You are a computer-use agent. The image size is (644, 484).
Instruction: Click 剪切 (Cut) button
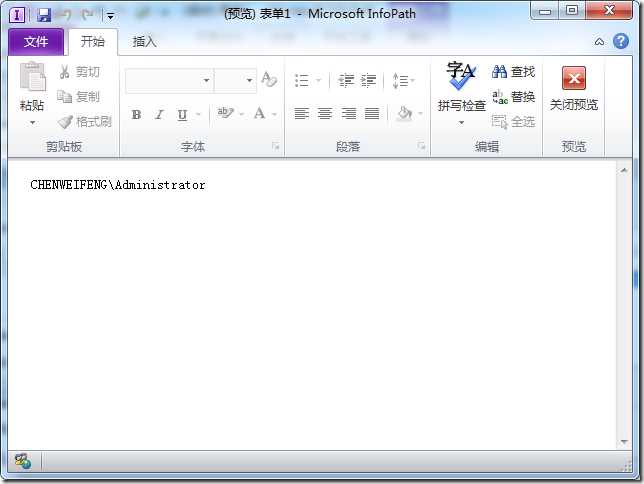(x=80, y=72)
